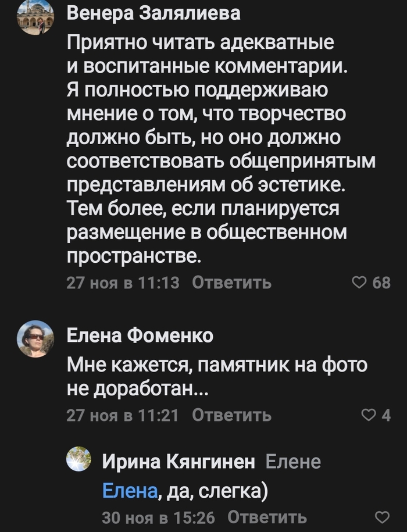Tap the comment text Мне кажется, памятник
Screen dimensions: 407x532
point(217,378)
